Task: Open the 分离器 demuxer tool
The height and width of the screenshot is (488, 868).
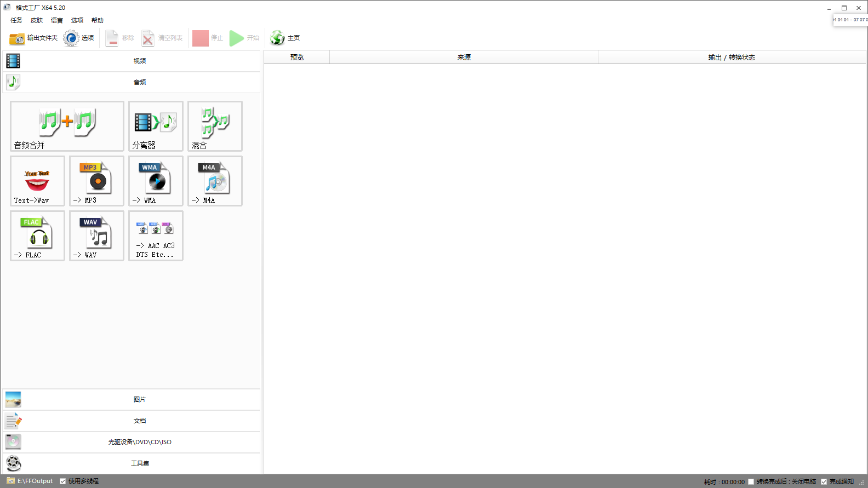Action: coord(156,126)
